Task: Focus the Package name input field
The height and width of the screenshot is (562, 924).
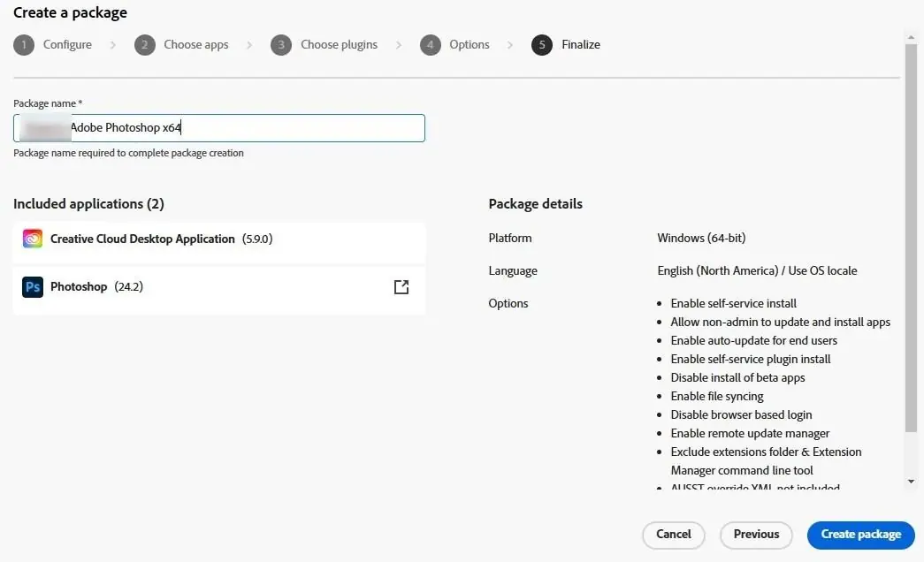Action: coord(219,128)
